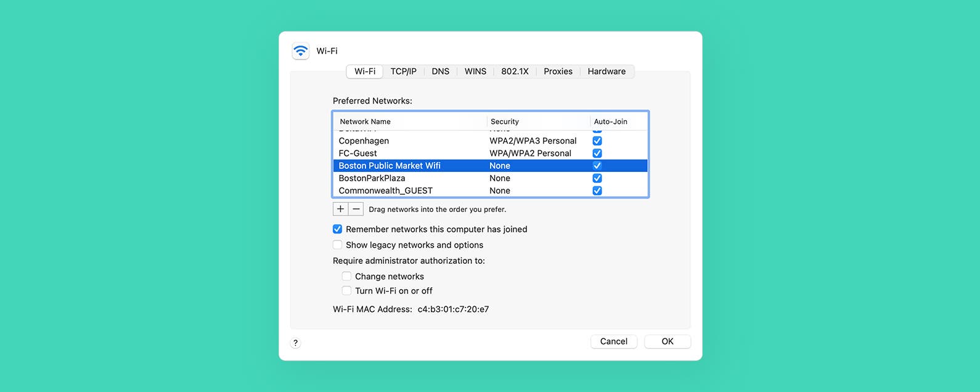This screenshot has height=392, width=980.
Task: Check Turn Wi-Fi on or off option
Action: (346, 290)
